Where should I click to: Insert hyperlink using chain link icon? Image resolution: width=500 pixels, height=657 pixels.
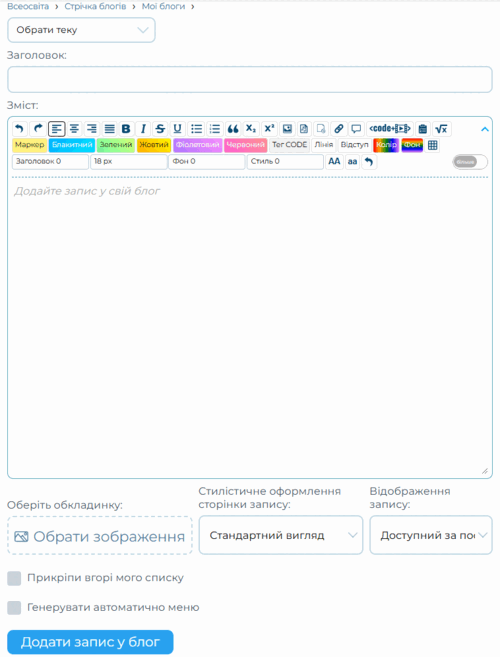point(339,129)
